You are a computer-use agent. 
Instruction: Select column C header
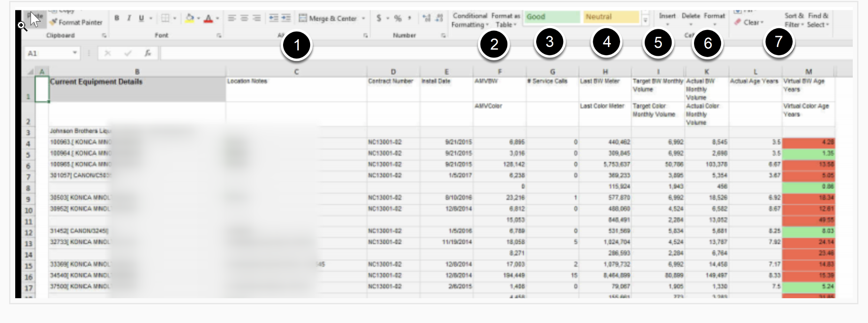296,71
